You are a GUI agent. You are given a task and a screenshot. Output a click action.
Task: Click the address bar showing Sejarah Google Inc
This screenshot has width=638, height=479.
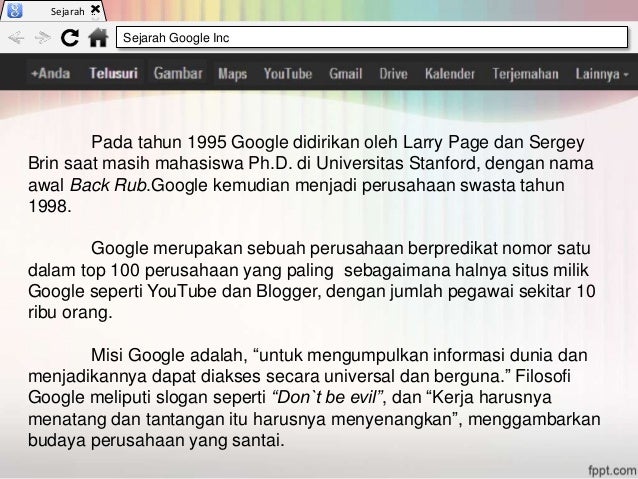click(372, 37)
